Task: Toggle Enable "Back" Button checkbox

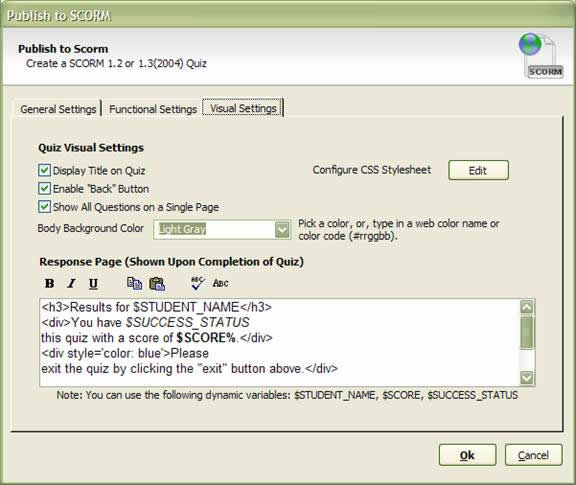Action: (x=44, y=188)
